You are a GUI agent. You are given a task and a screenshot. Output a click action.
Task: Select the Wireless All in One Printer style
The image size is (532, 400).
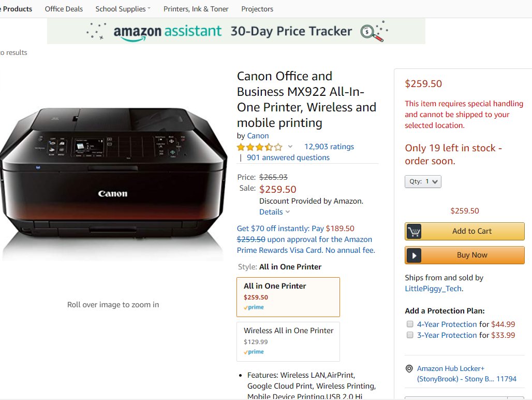288,341
